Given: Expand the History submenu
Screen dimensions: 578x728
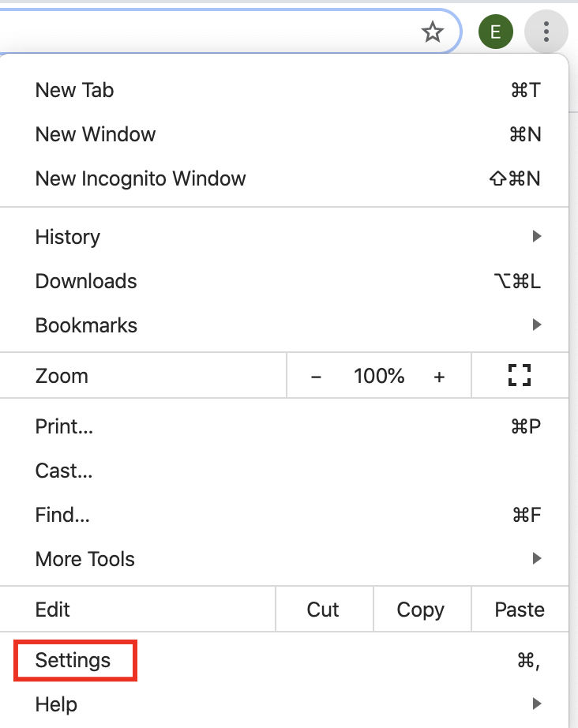Looking at the screenshot, I should [x=67, y=237].
